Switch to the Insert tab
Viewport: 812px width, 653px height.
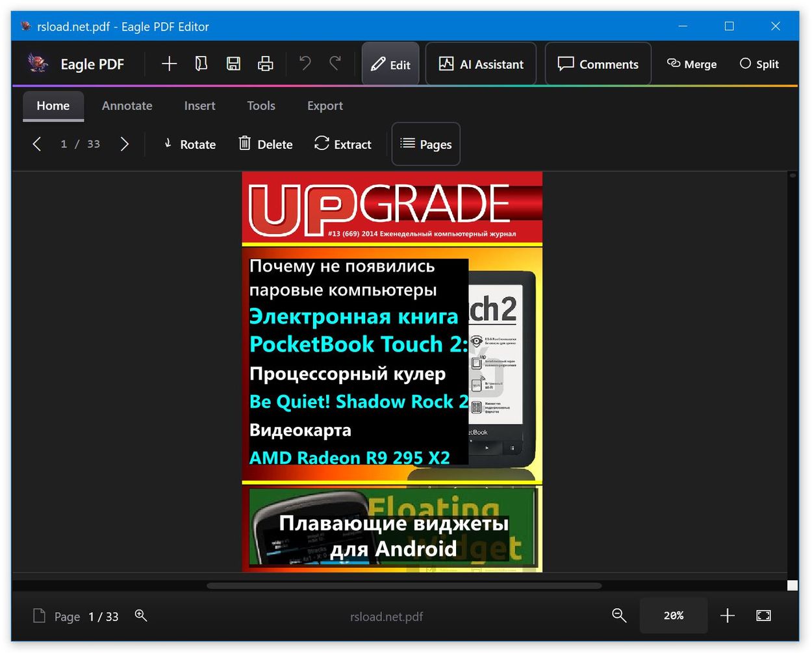tap(199, 106)
